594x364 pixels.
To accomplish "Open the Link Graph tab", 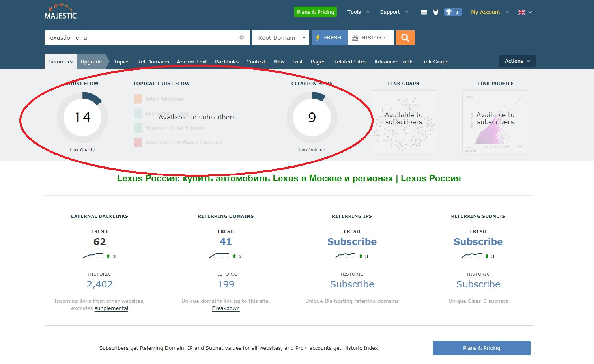I will 435,62.
